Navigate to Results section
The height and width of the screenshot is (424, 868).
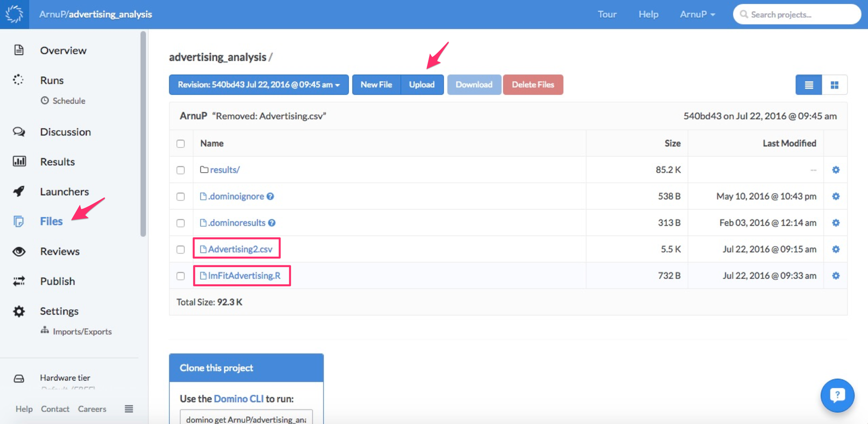click(57, 161)
